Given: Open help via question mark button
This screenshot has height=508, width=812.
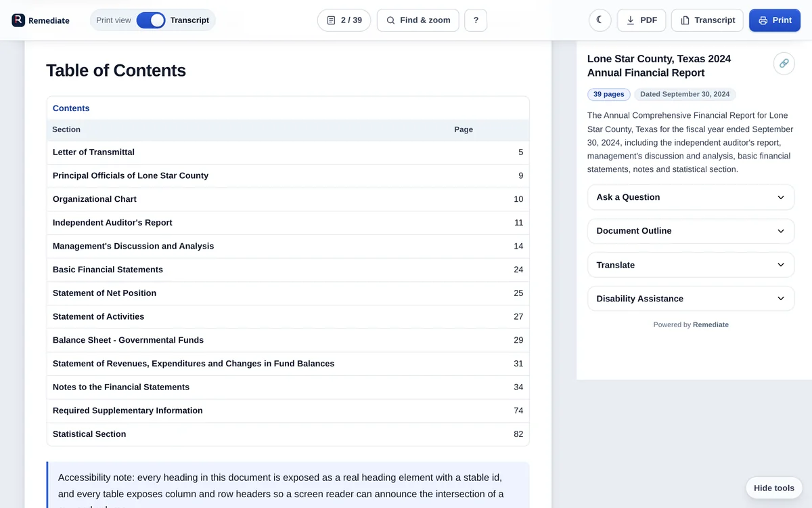Looking at the screenshot, I should click(476, 20).
